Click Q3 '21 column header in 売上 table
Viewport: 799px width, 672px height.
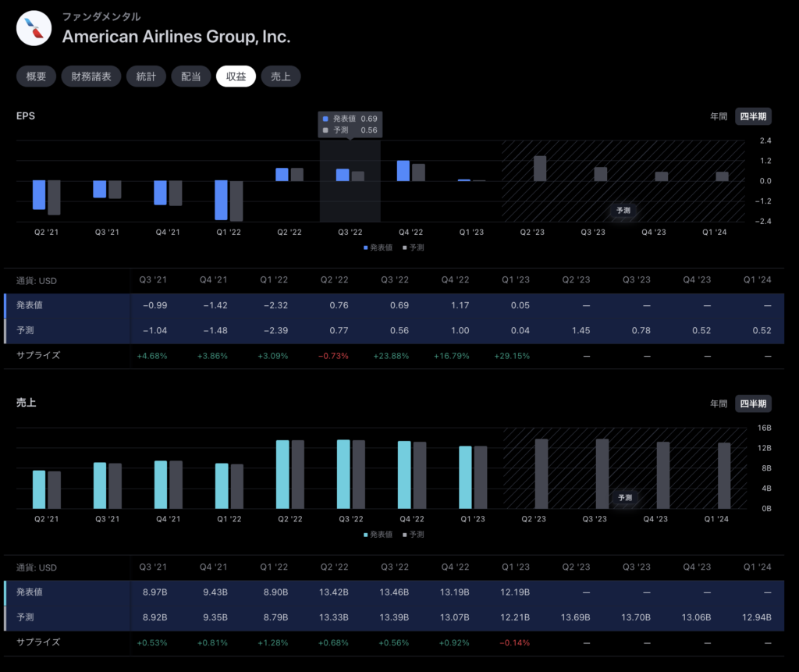coord(153,567)
